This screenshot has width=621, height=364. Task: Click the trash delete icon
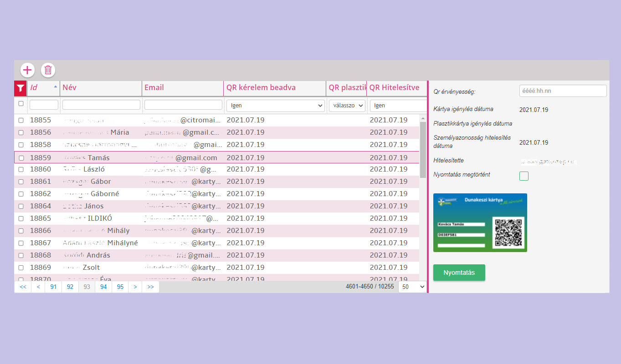(48, 70)
